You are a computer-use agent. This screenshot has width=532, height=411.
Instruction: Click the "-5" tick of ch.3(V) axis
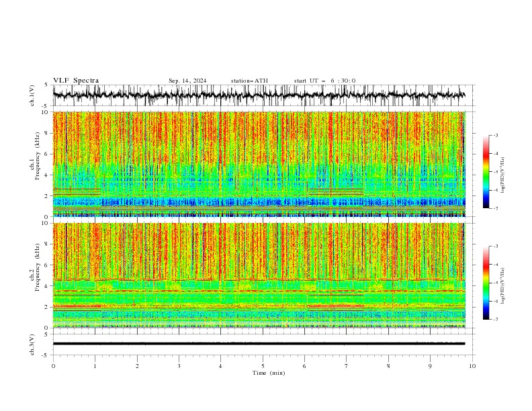[46, 355]
